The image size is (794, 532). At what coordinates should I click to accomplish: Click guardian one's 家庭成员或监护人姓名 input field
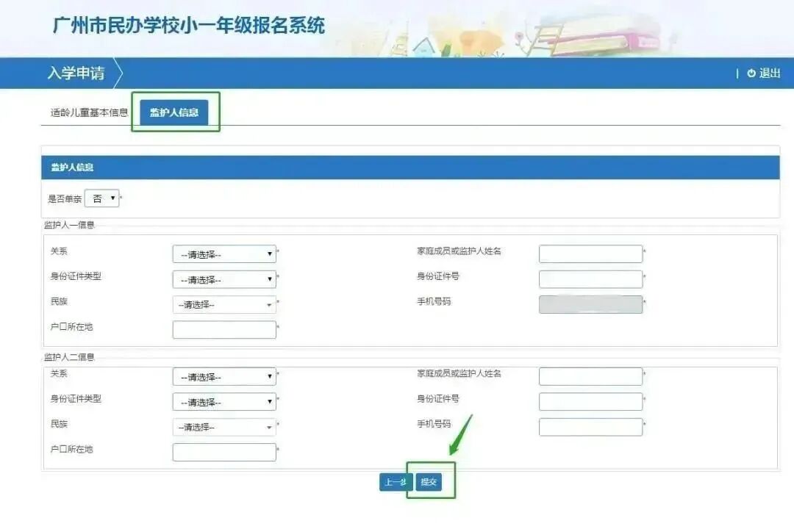[590, 253]
